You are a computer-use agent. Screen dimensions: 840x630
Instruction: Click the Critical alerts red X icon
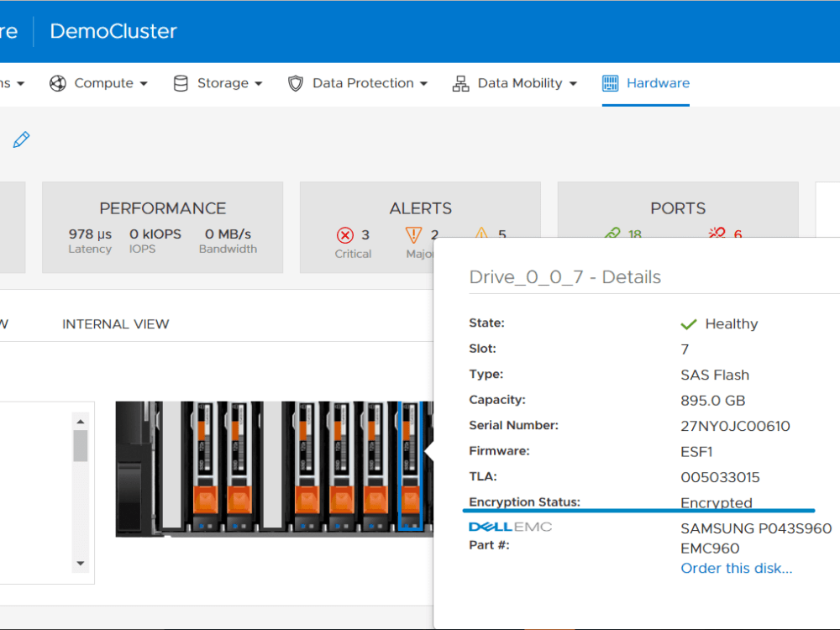tap(345, 234)
